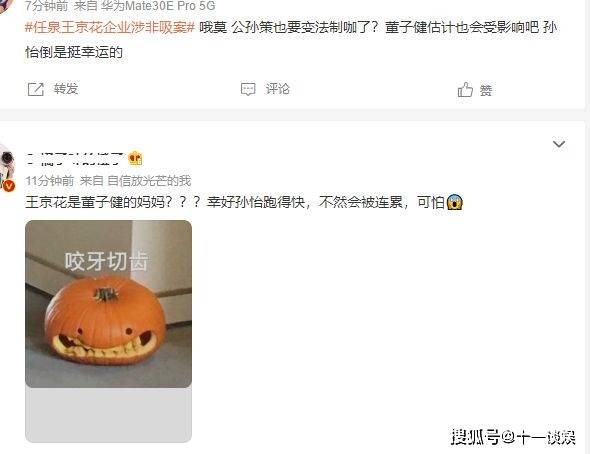This screenshot has width=590, height=454.
Task: Click the repost arrow icon
Action: (36, 89)
